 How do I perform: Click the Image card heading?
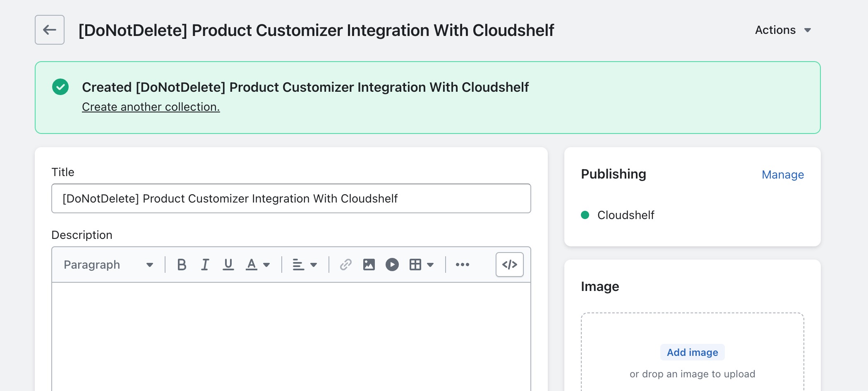click(x=600, y=286)
